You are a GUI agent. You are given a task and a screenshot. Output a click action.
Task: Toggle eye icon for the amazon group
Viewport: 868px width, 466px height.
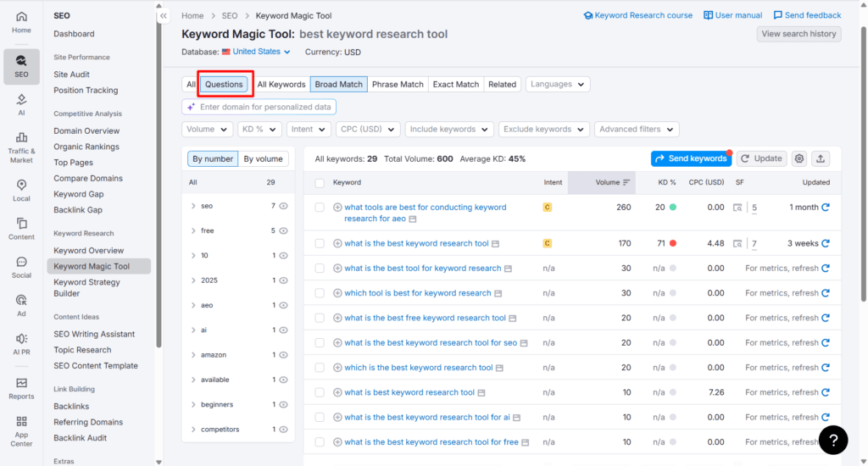pyautogui.click(x=283, y=355)
